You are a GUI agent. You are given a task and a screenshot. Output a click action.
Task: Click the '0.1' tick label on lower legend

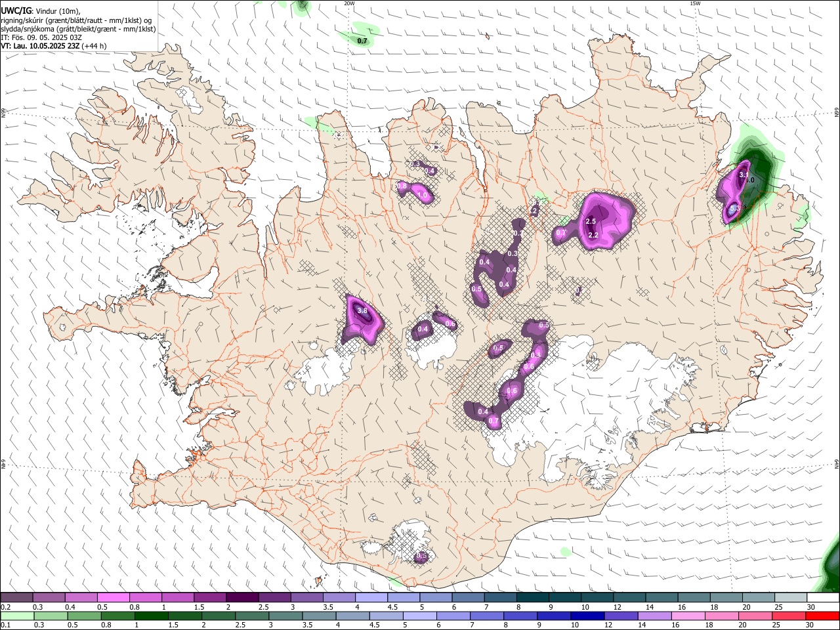click(5, 625)
